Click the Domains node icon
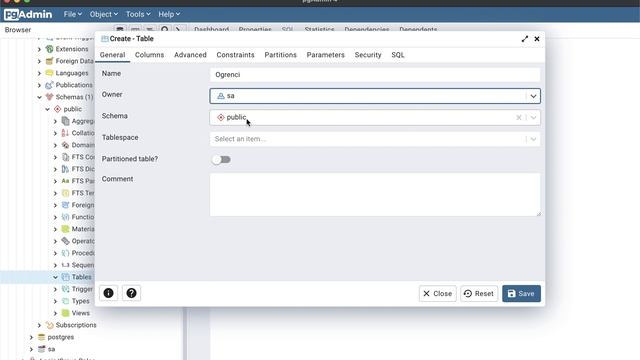This screenshot has height=360, width=640. [x=65, y=145]
